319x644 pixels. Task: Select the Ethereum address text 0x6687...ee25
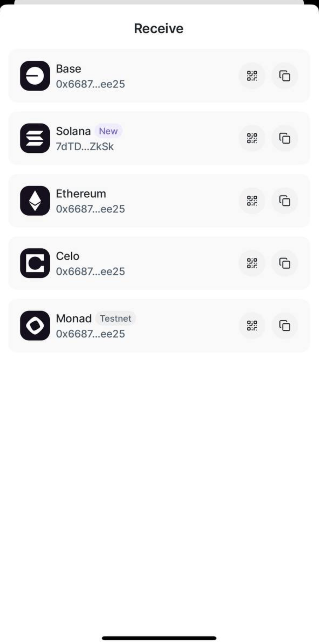point(90,209)
